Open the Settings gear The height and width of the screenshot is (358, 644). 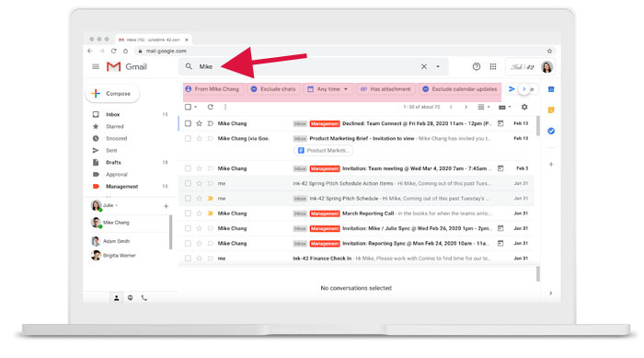[x=524, y=107]
